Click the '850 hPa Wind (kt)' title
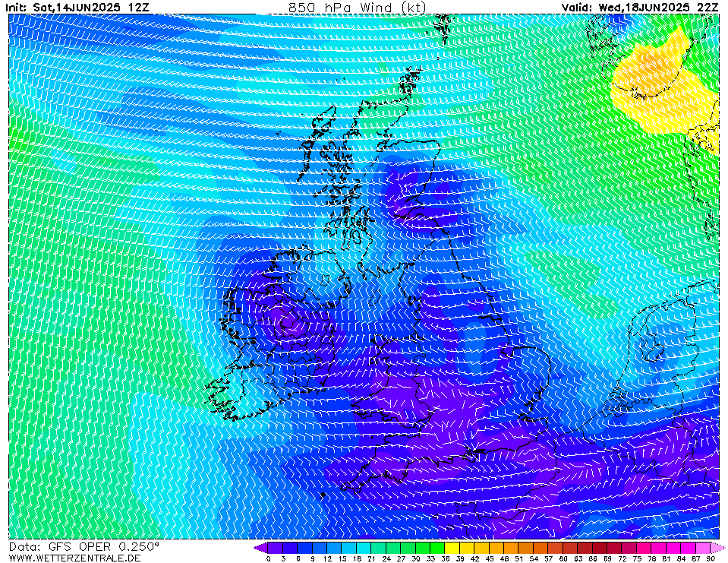728x563 pixels. 357,7
